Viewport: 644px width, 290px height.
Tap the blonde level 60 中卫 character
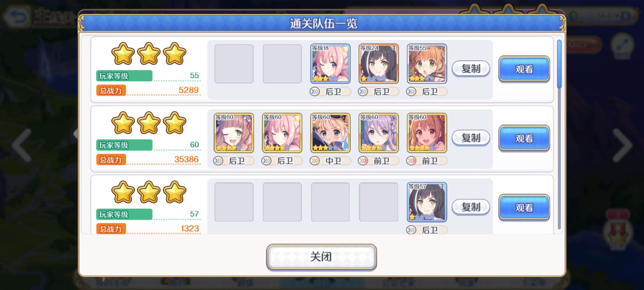[x=330, y=133]
